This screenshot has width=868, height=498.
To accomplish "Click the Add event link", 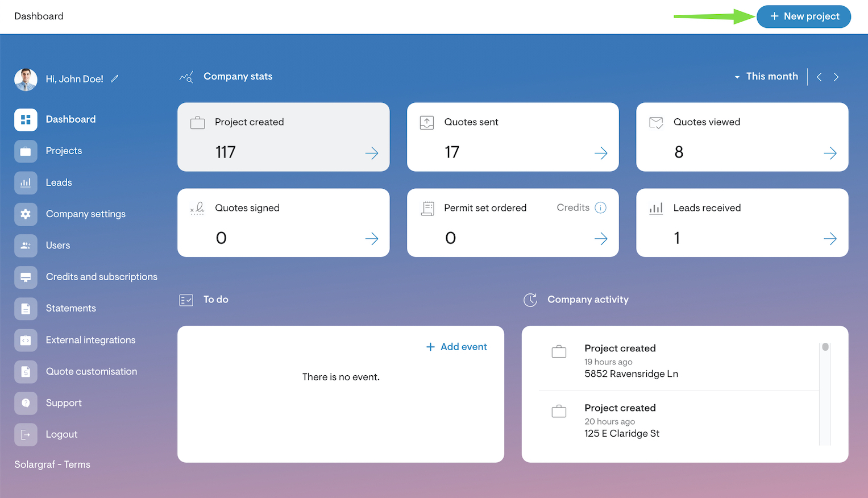I will tap(456, 347).
